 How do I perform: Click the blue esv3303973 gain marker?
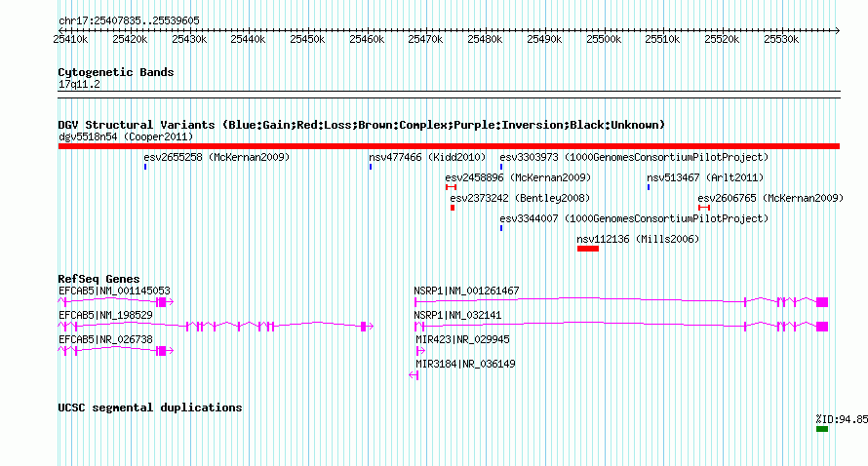point(501,167)
